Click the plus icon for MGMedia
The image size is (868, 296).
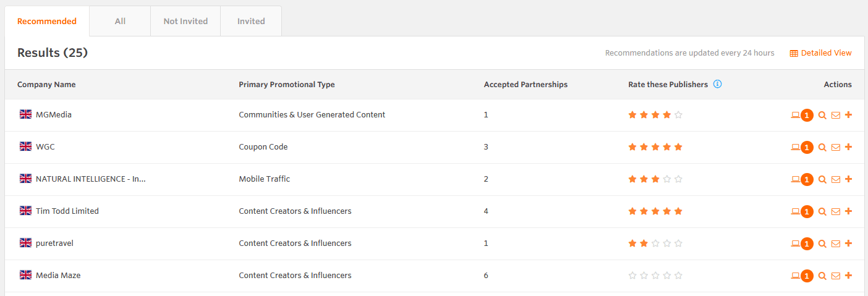tap(848, 115)
